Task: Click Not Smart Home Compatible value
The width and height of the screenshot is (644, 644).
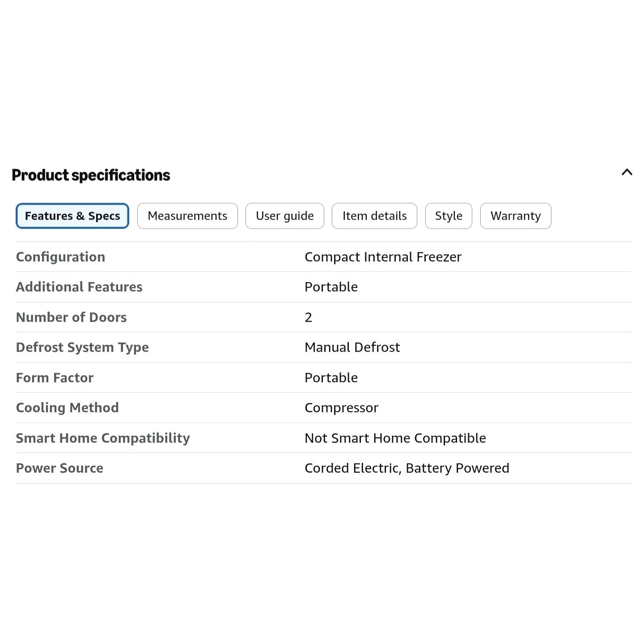Action: [x=395, y=438]
